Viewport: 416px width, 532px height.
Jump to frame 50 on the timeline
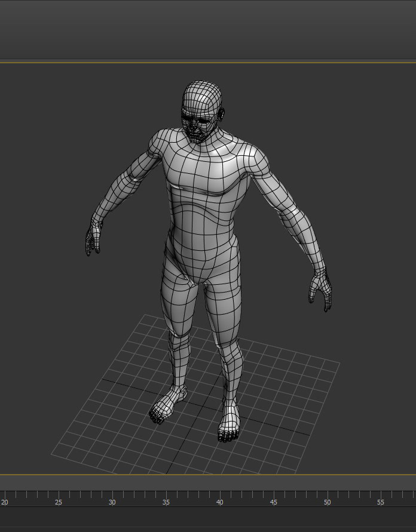click(327, 502)
